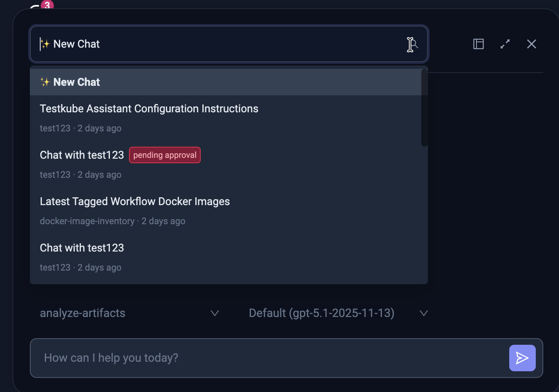Toggle the sidebar panel layout icon
The width and height of the screenshot is (559, 392).
pos(478,44)
